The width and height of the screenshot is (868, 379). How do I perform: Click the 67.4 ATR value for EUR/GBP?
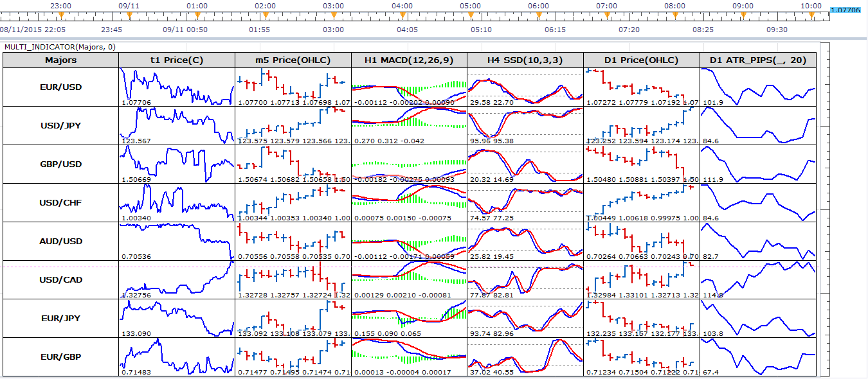[710, 372]
